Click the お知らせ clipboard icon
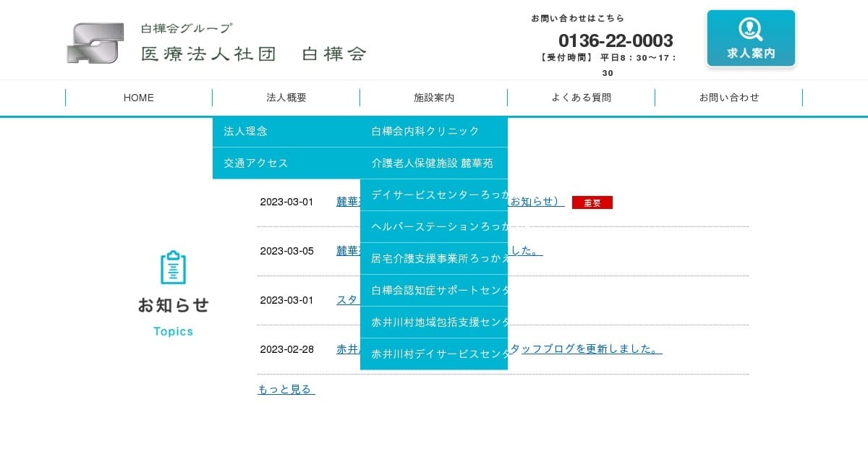 (173, 267)
